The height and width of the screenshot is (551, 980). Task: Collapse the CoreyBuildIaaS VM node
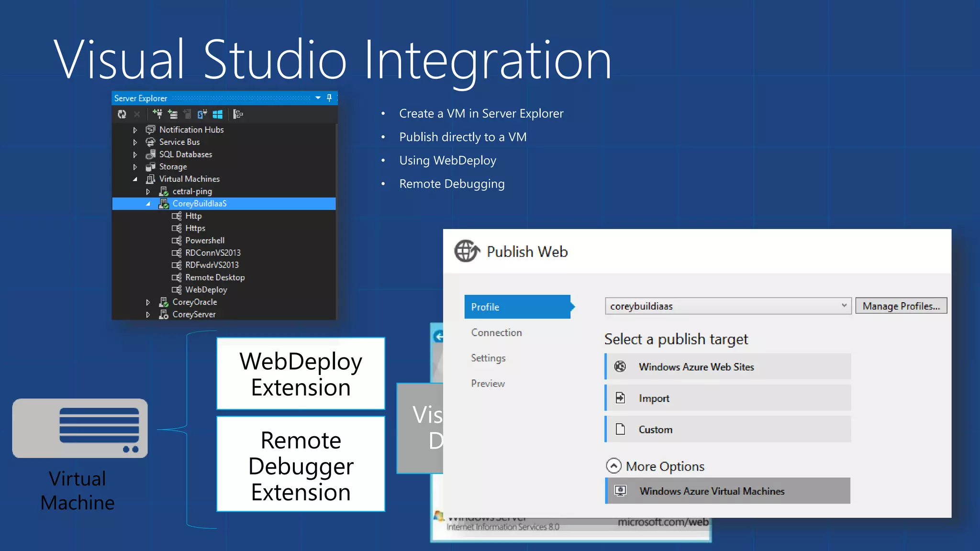148,204
